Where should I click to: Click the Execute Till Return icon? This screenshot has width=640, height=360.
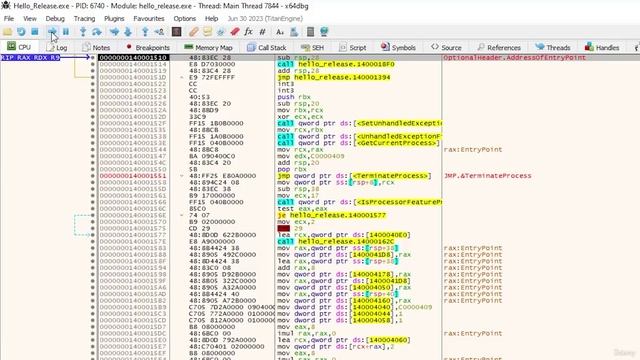[x=145, y=31]
